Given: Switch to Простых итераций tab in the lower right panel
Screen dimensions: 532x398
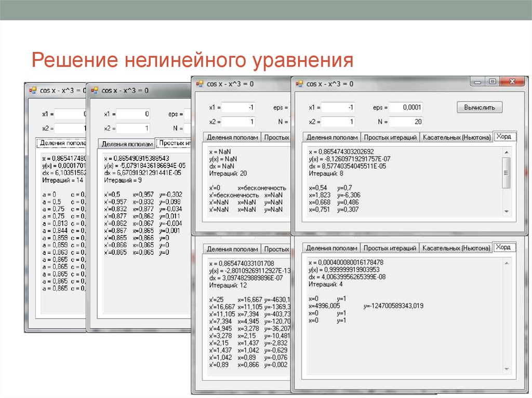Looking at the screenshot, I should (390, 249).
